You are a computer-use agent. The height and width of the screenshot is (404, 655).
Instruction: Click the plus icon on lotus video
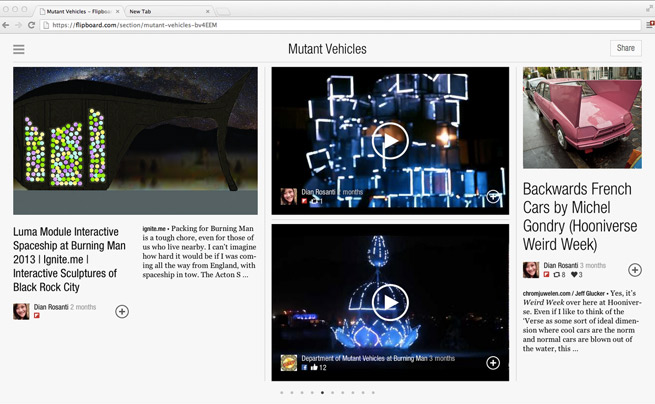pyautogui.click(x=493, y=363)
